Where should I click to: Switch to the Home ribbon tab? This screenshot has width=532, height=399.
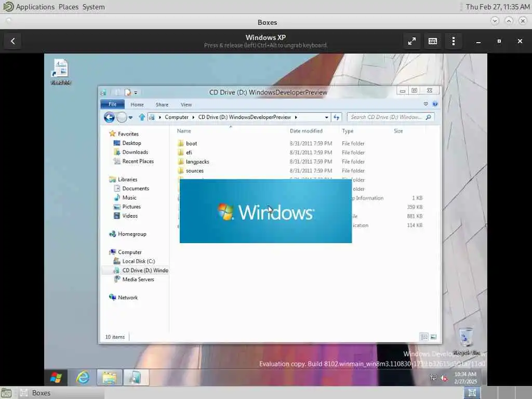(137, 105)
